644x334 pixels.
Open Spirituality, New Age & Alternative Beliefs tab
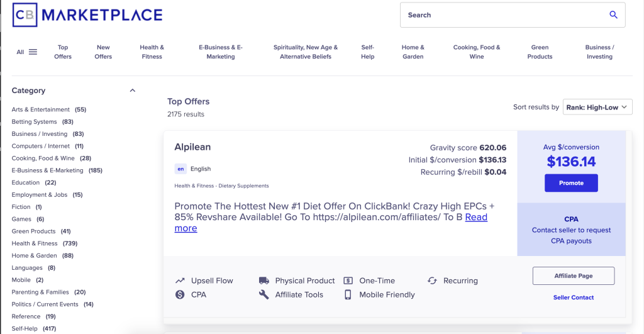pos(306,52)
